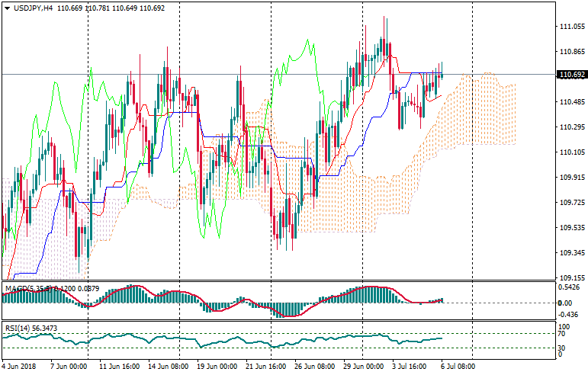Click the 0.542 value on MACD scale

[568, 287]
